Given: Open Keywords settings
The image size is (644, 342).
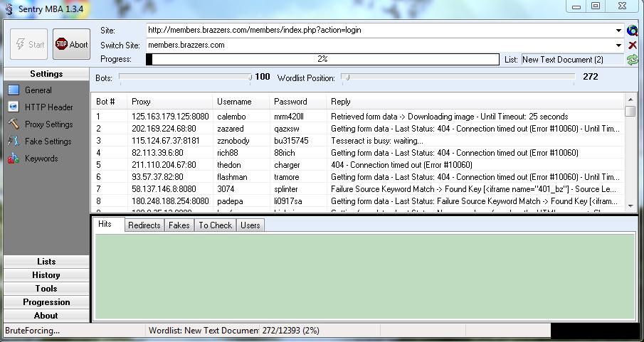Looking at the screenshot, I should point(33,158).
